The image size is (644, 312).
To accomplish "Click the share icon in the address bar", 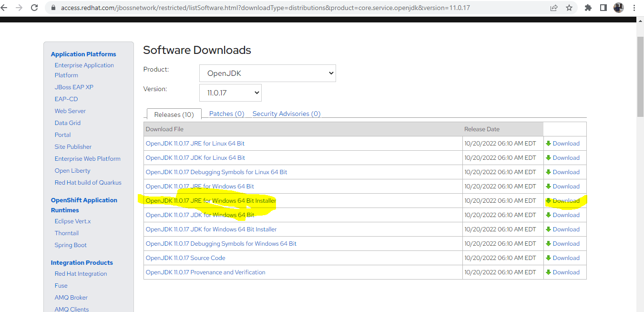I will click(x=553, y=8).
